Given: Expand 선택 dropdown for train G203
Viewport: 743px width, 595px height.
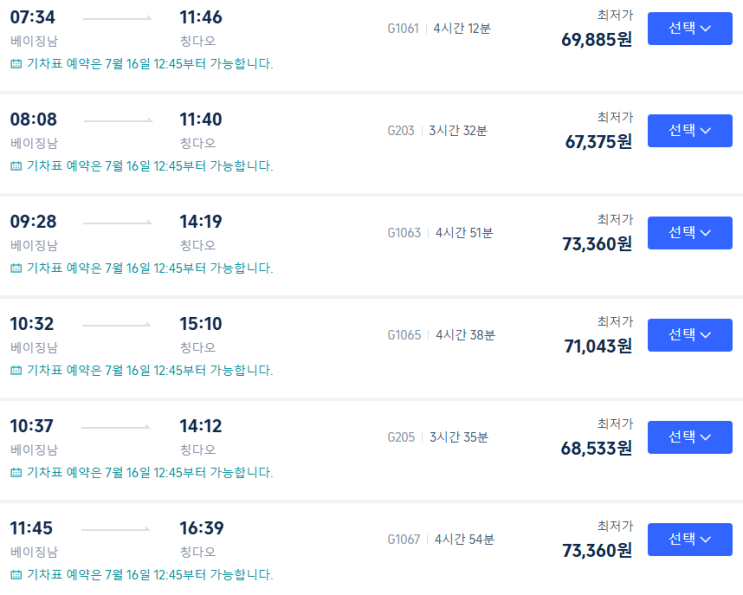Looking at the screenshot, I should (x=690, y=130).
